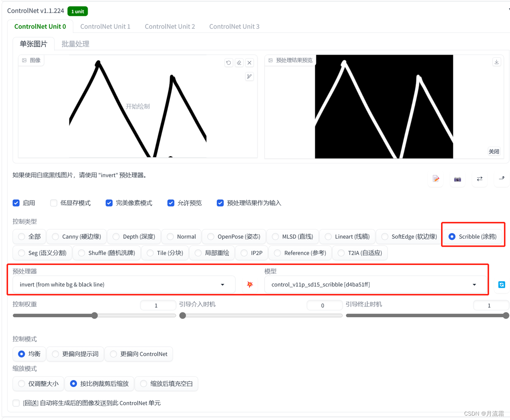Close the preview with the 关闭 button

(494, 151)
